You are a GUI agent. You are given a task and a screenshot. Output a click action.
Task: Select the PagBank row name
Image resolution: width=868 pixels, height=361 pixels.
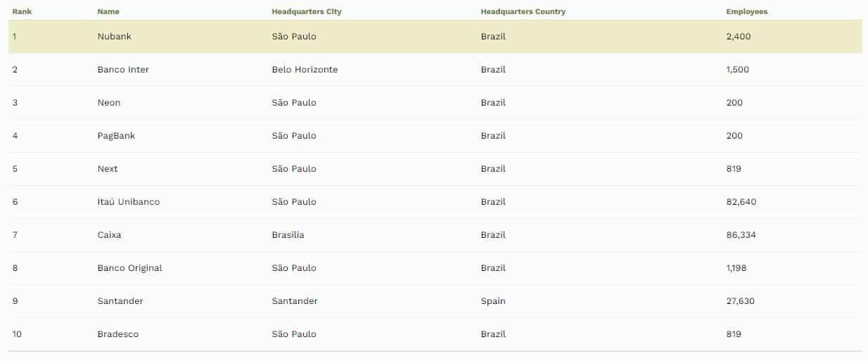(x=116, y=136)
